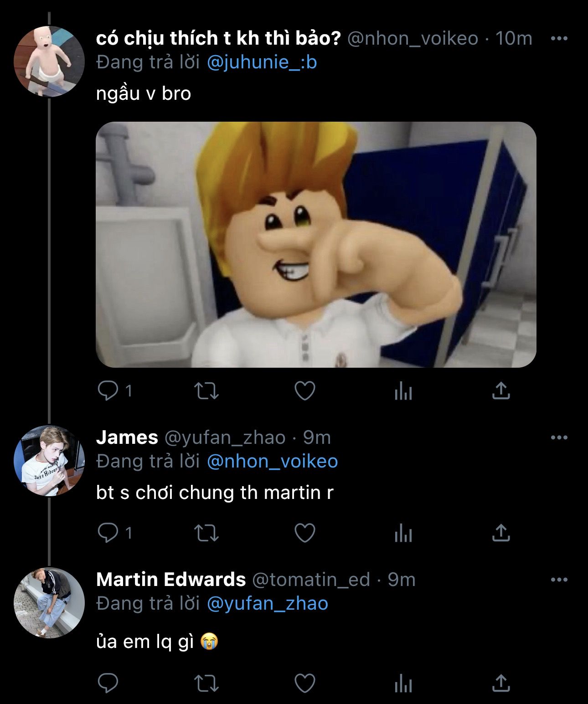The width and height of the screenshot is (588, 704).
Task: Retweet the 'ngầu v bro' tweet
Action: (x=206, y=391)
